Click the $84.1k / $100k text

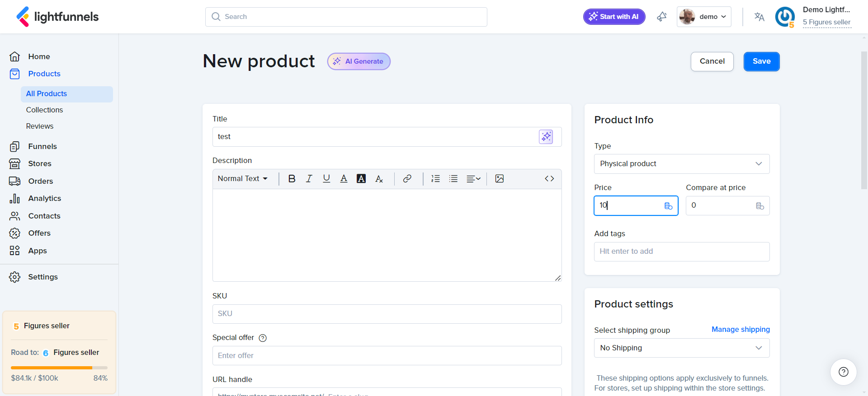pos(34,378)
